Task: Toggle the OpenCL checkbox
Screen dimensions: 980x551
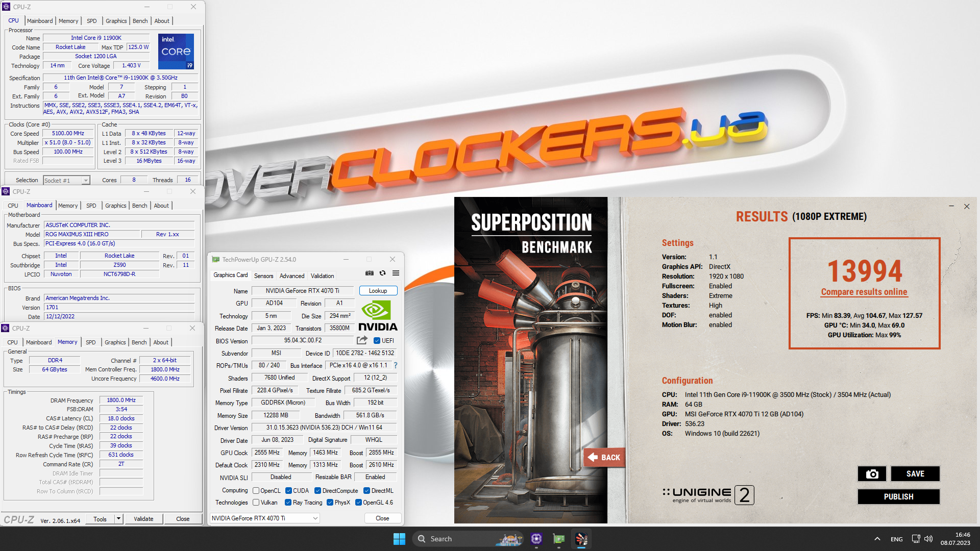Action: 256,491
